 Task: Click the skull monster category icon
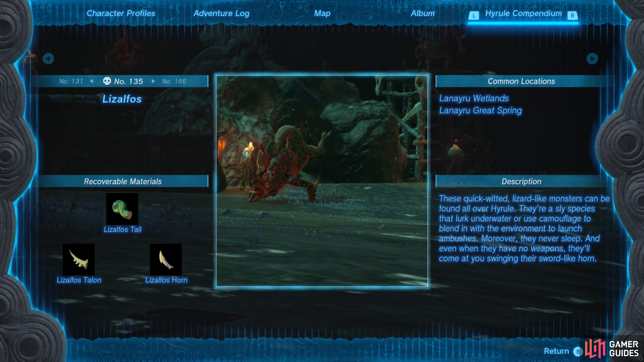tap(107, 81)
